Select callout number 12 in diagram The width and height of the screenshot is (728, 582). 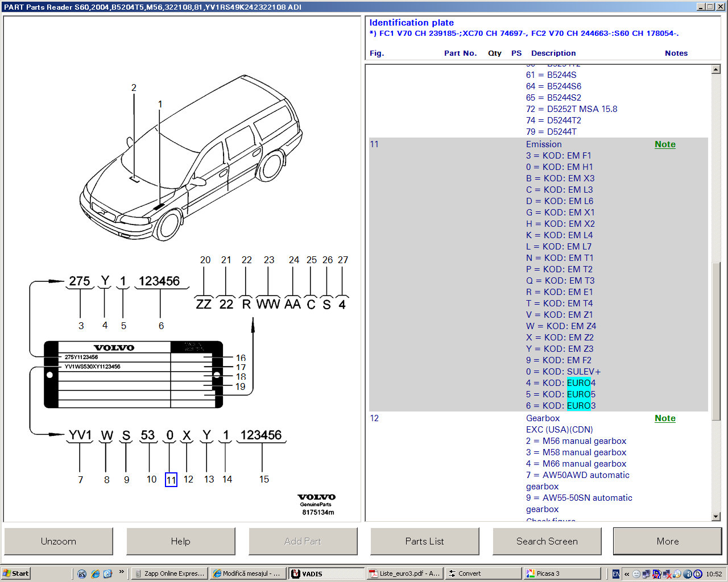coord(188,480)
